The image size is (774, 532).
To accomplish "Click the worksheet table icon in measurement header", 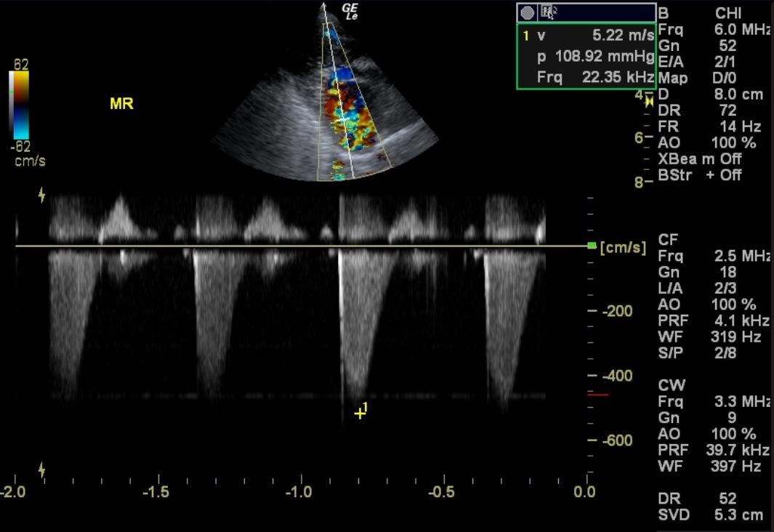I will coord(548,12).
